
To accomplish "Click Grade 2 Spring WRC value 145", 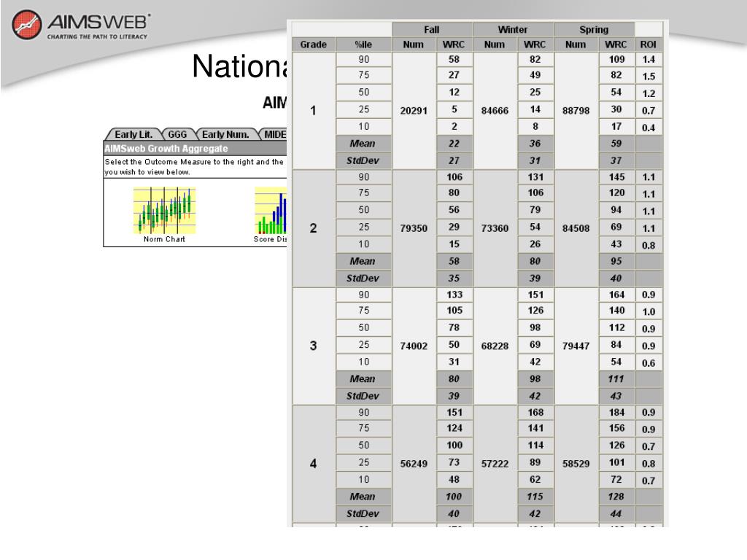I will [616, 177].
